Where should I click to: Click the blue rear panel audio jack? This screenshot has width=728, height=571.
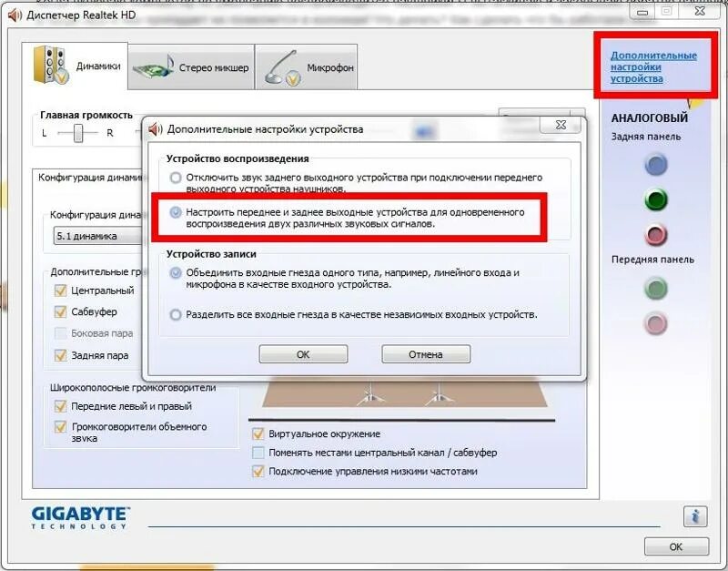(x=656, y=165)
